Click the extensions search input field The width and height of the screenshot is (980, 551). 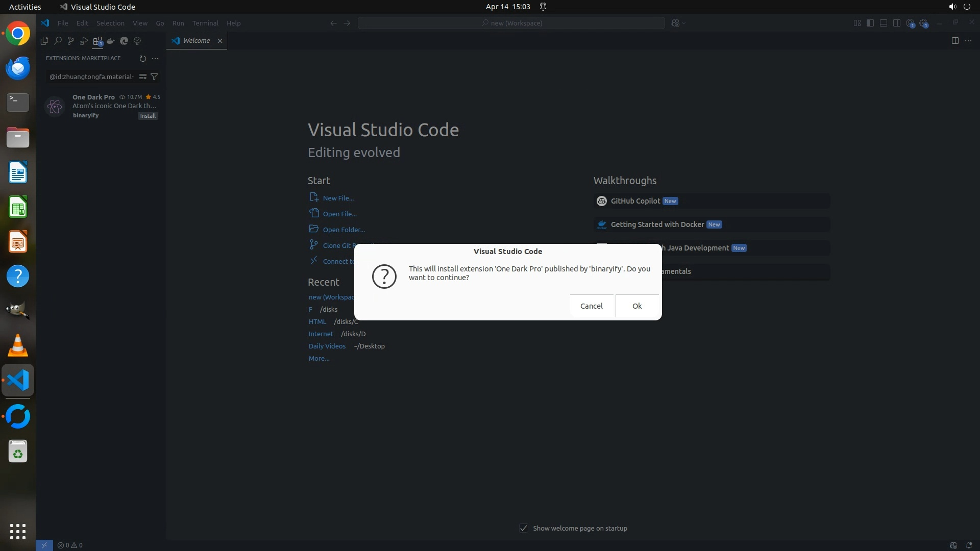pos(91,77)
